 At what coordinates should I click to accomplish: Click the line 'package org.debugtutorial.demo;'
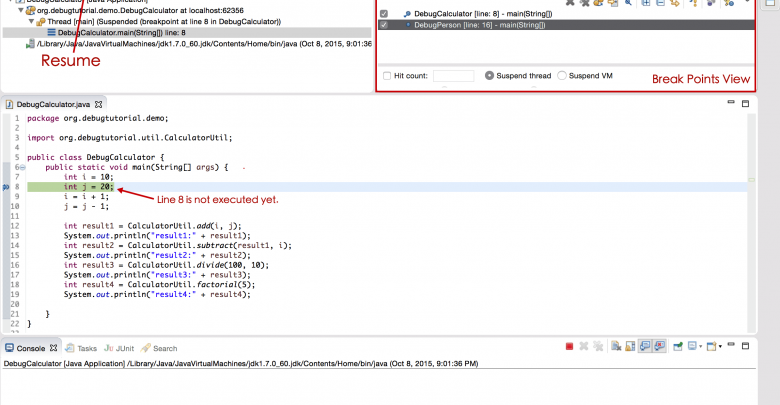98,118
